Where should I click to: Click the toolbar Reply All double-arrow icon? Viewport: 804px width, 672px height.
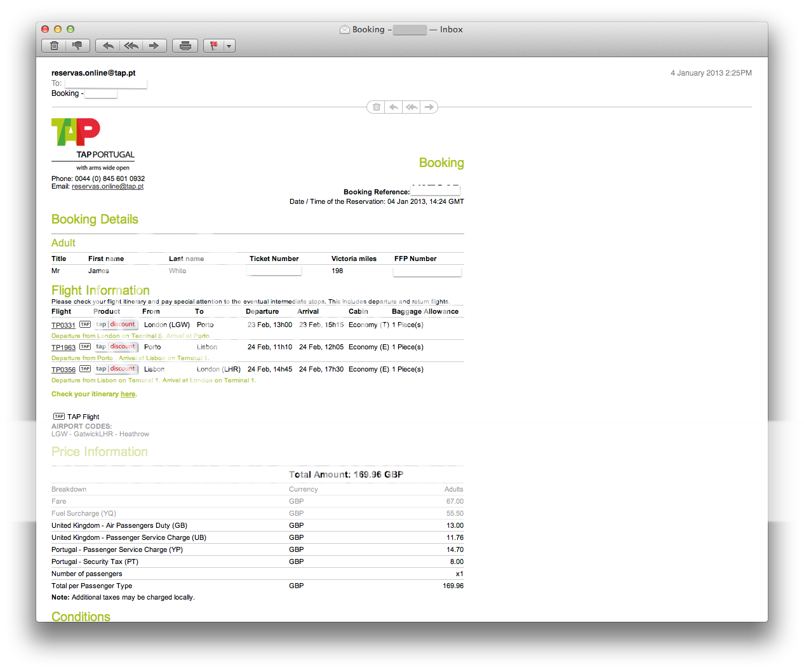coord(131,46)
